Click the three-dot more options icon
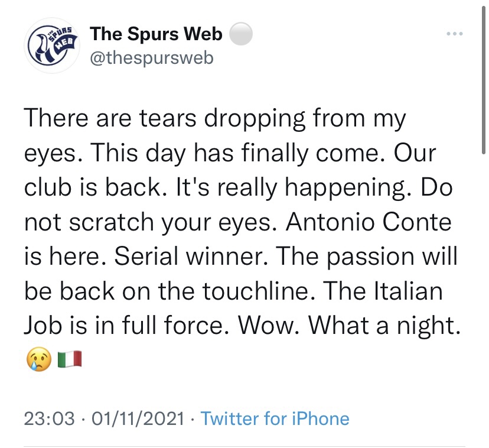Viewport: 489px width, 448px height. tap(454, 34)
